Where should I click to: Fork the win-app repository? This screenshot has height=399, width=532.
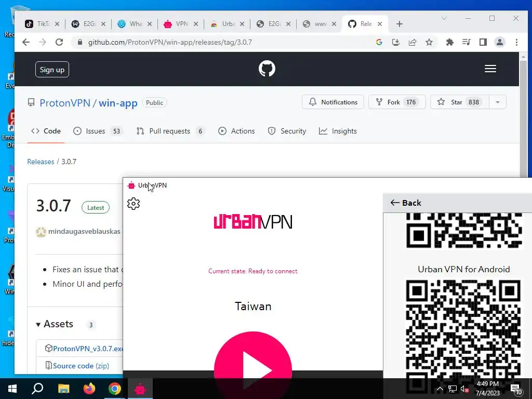pos(397,102)
